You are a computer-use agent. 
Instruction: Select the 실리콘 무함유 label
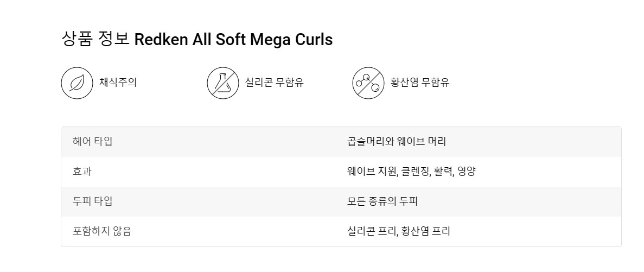[x=275, y=82]
